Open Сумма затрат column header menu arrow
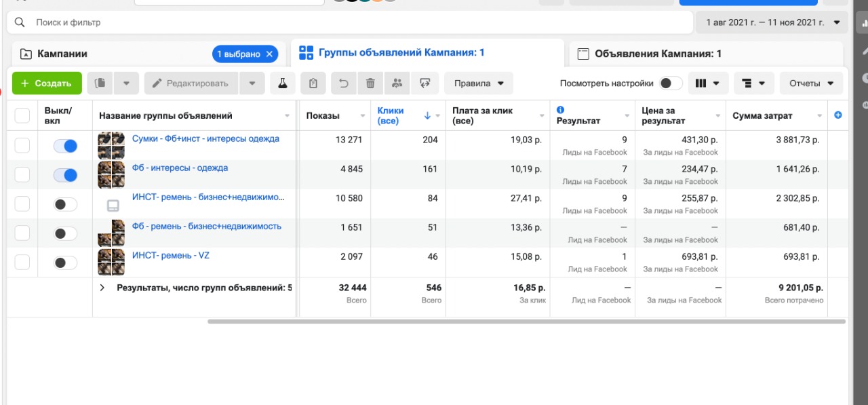The image size is (868, 405). [x=821, y=116]
